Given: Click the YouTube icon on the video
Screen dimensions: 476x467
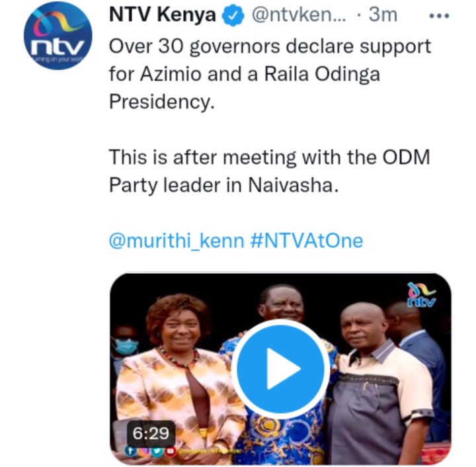Looking at the screenshot, I should click(x=171, y=451).
